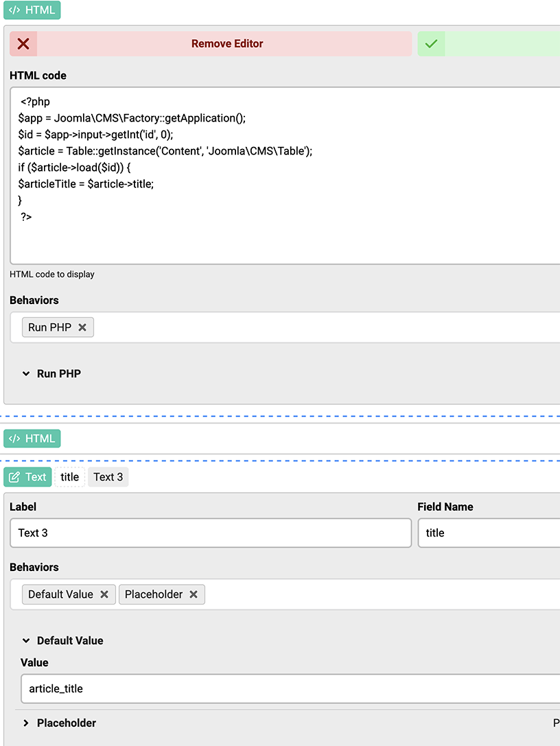
Task: Remove the Default Value behavior tag
Action: [x=104, y=594]
